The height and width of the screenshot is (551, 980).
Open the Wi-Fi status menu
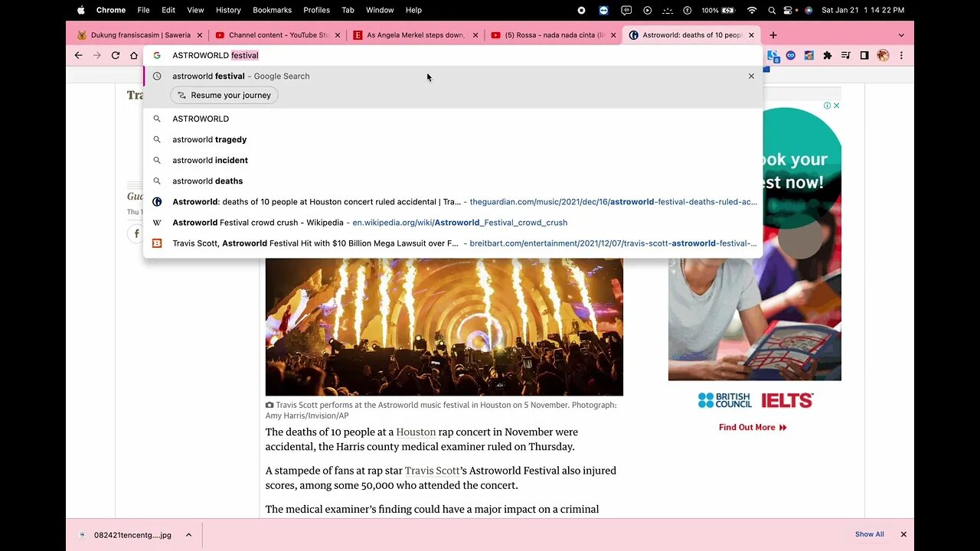pos(751,10)
